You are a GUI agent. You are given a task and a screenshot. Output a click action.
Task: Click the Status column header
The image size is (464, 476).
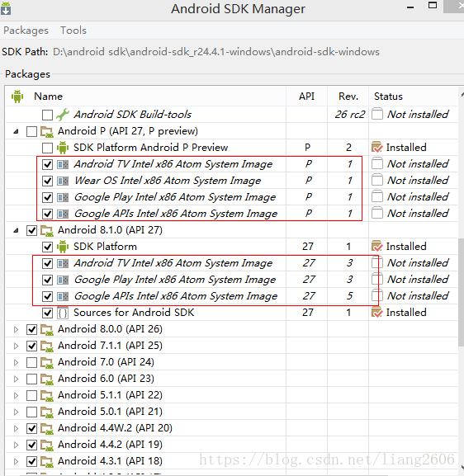[388, 97]
